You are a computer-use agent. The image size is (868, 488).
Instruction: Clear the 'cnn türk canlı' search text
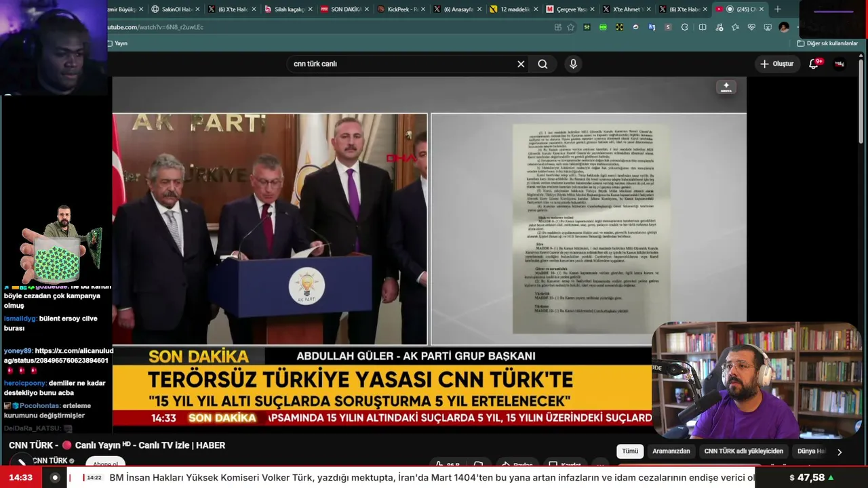click(x=521, y=64)
